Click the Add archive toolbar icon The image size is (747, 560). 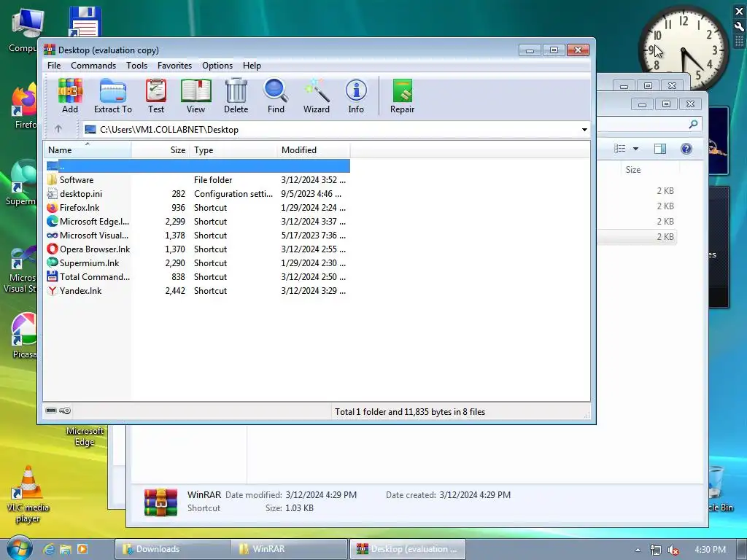coord(70,96)
